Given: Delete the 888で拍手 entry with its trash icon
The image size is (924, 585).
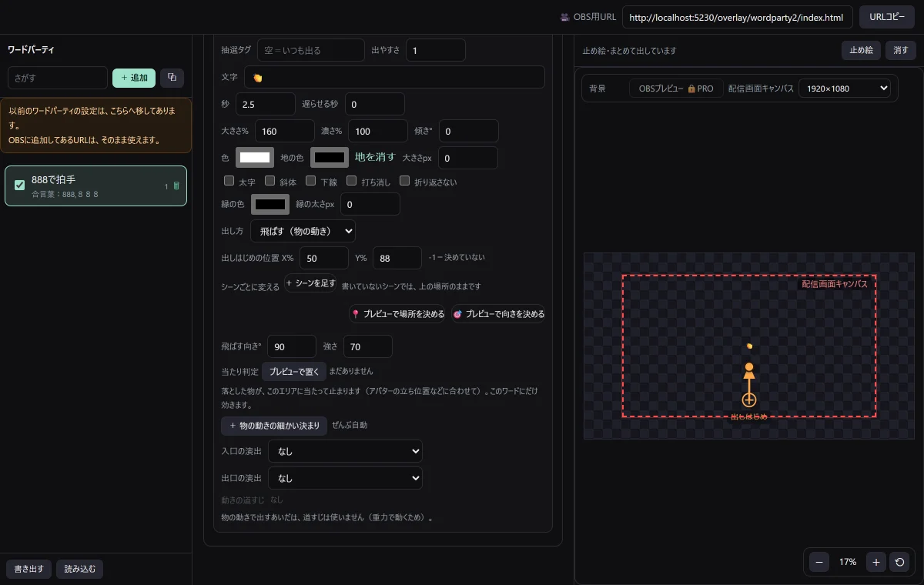Looking at the screenshot, I should (x=176, y=186).
